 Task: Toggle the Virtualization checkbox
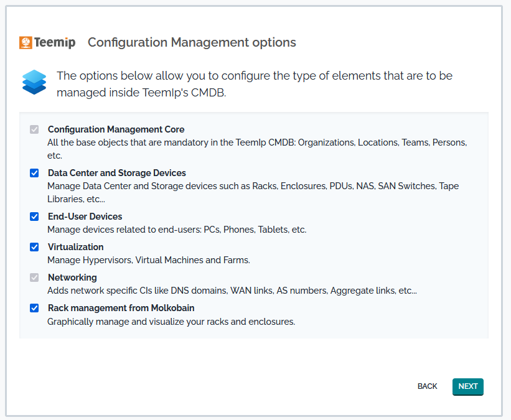(x=34, y=247)
